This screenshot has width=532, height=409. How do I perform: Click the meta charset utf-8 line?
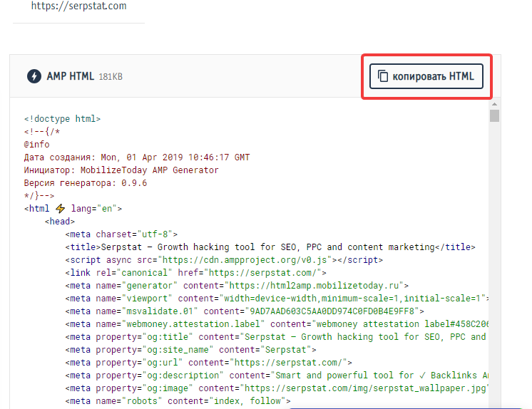121,234
